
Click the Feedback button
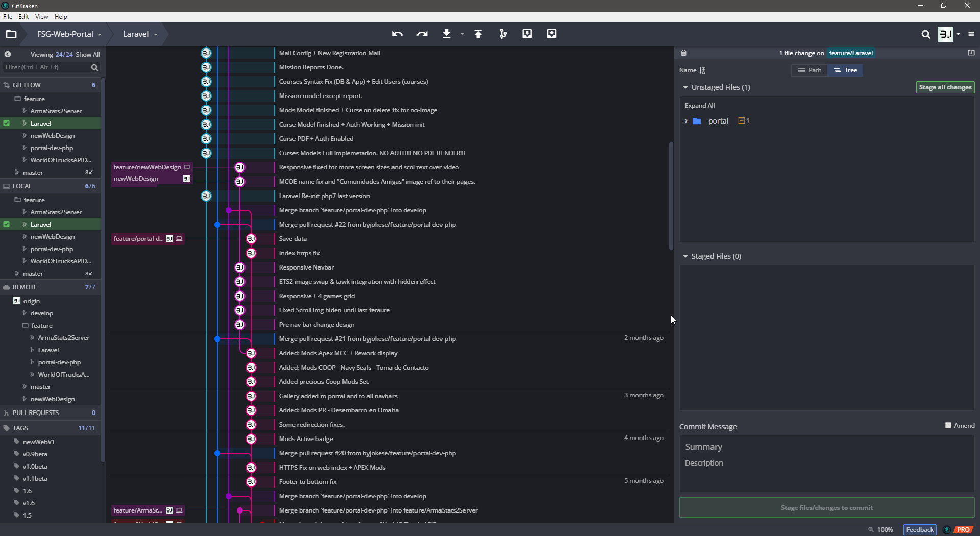click(x=920, y=529)
